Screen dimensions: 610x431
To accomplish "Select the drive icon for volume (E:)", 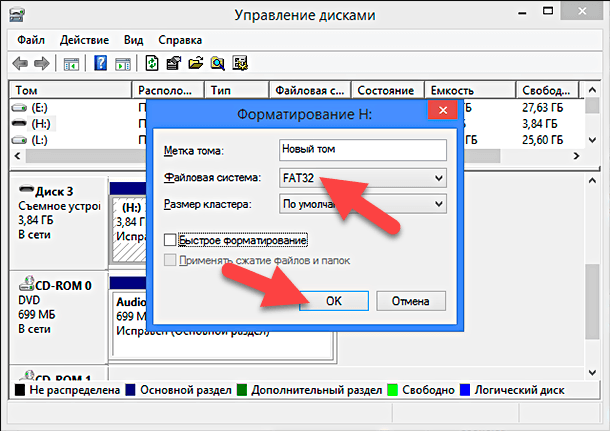I will (19, 107).
